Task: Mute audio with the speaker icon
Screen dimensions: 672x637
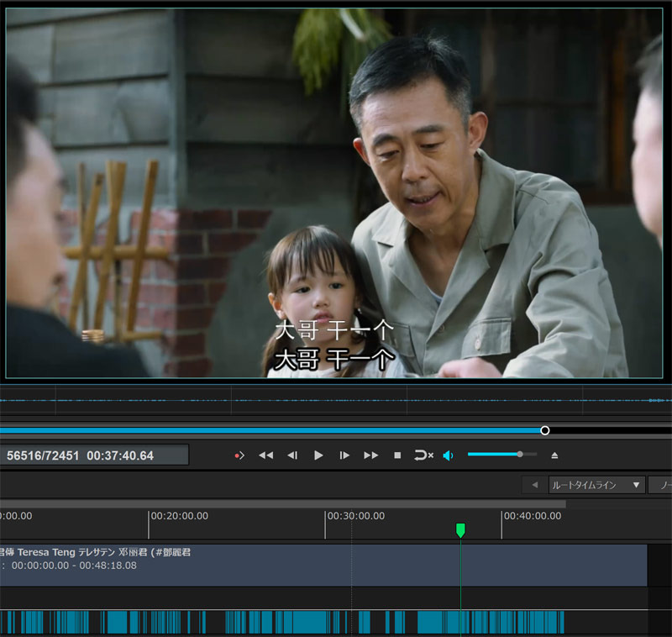Action: 449,455
